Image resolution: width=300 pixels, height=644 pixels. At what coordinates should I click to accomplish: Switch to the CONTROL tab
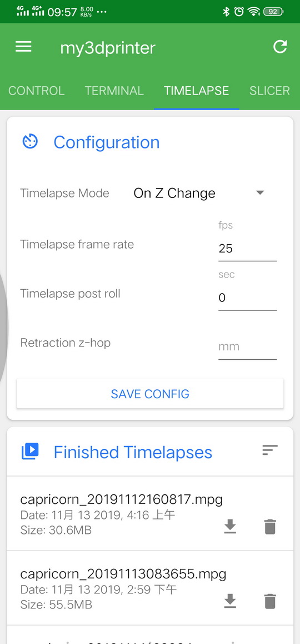pos(37,91)
